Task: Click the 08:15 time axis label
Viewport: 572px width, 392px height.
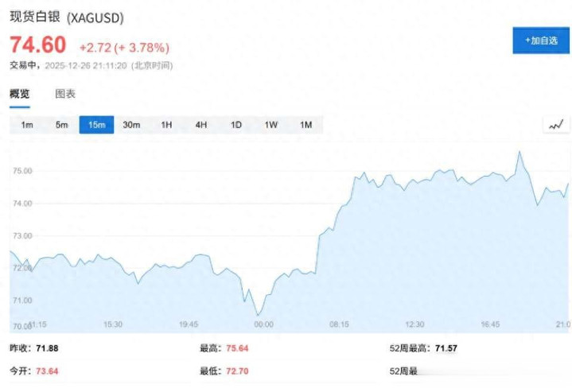Action: pos(340,324)
